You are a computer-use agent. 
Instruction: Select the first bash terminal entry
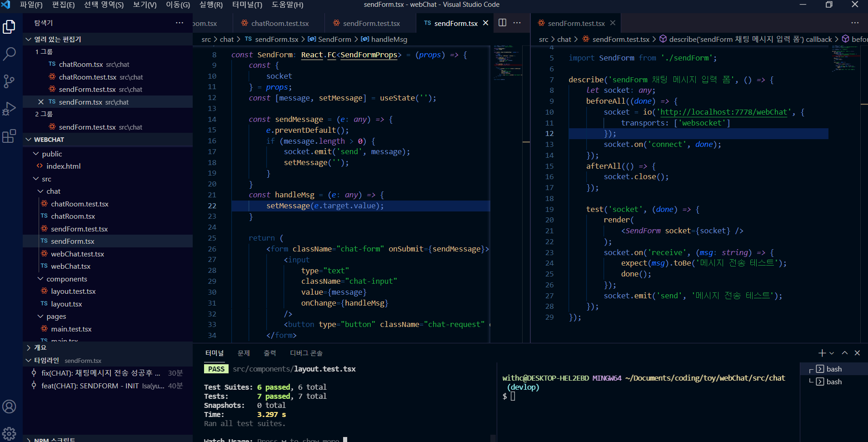[x=833, y=369]
